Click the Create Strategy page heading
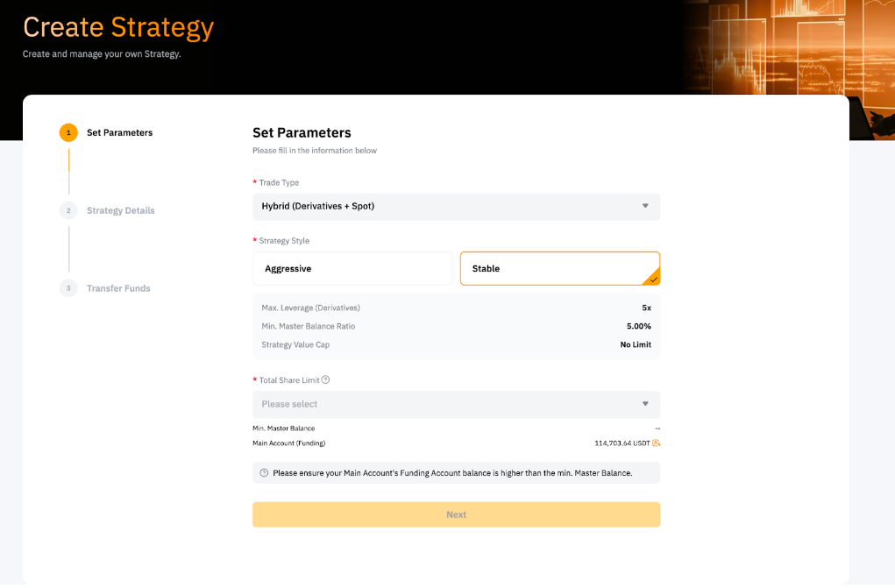This screenshot has width=895, height=588. [x=118, y=28]
